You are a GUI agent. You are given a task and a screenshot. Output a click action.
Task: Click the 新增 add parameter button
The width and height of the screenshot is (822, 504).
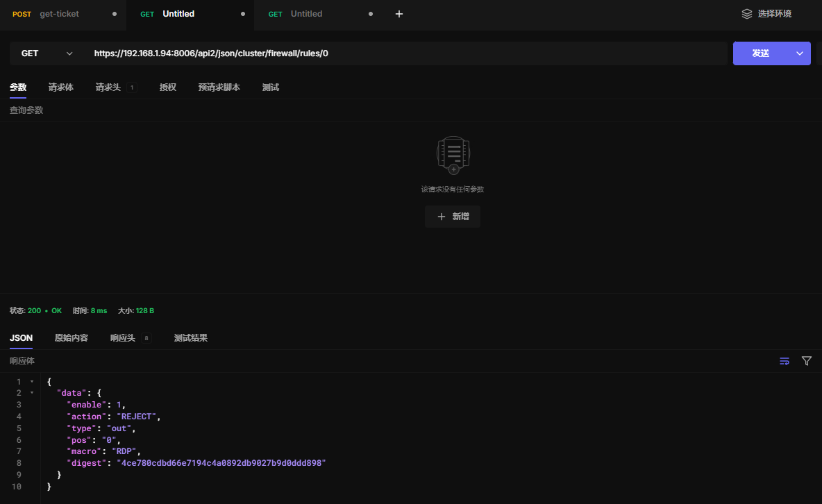pos(453,217)
